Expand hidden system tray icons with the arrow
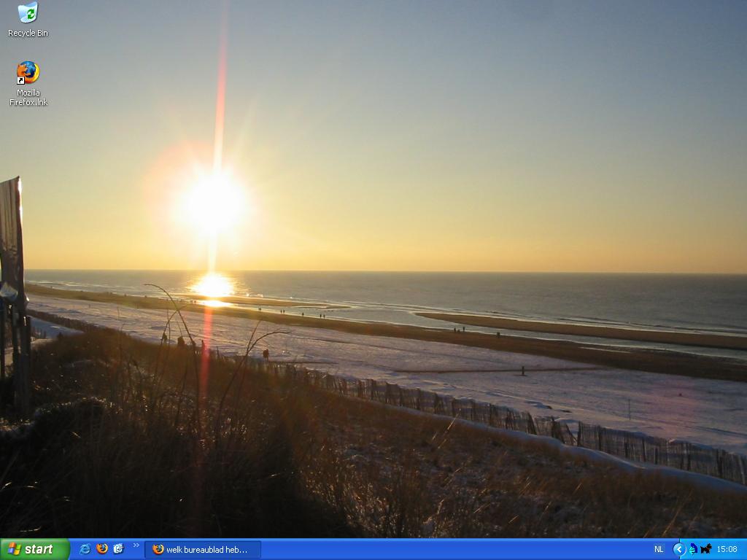Viewport: 747px width, 560px height. pyautogui.click(x=679, y=549)
